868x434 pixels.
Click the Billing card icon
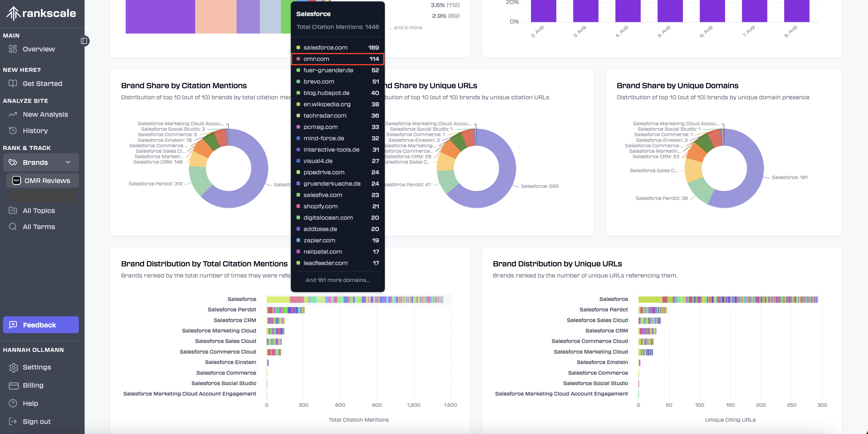pos(14,385)
